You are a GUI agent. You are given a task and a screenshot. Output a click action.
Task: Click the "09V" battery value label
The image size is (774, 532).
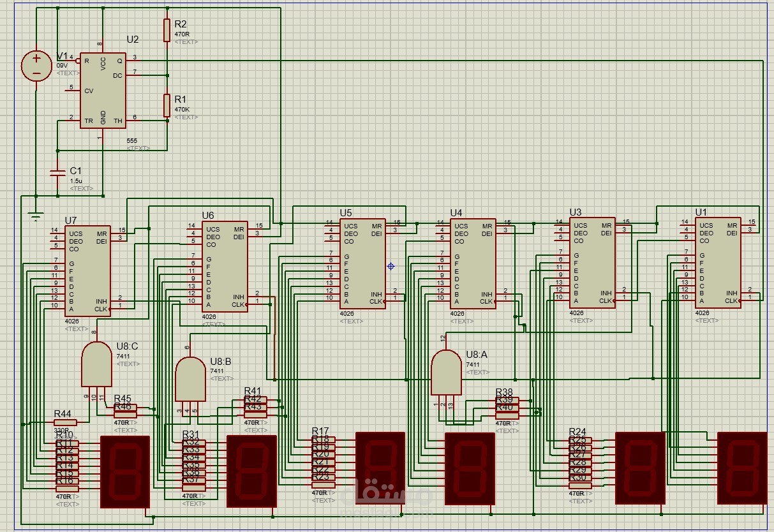(x=62, y=65)
